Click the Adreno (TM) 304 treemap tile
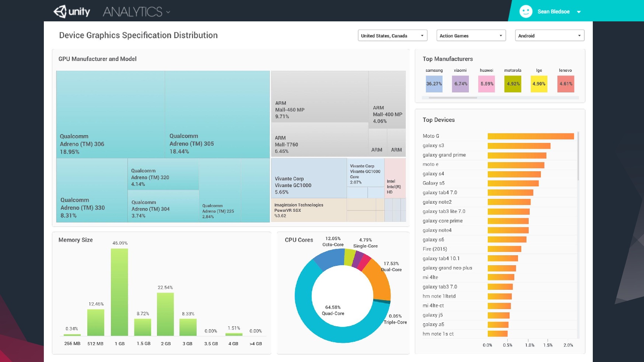This screenshot has width=644, height=362. click(x=163, y=206)
